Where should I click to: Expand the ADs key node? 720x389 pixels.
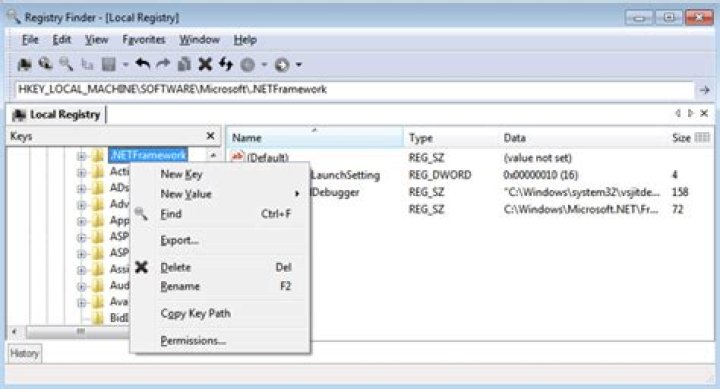coord(81,189)
